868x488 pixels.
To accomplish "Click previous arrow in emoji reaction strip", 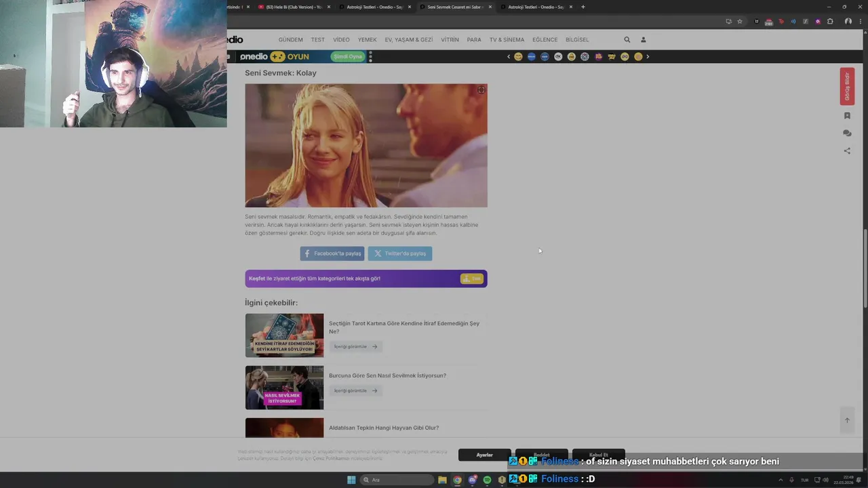I will 509,57.
